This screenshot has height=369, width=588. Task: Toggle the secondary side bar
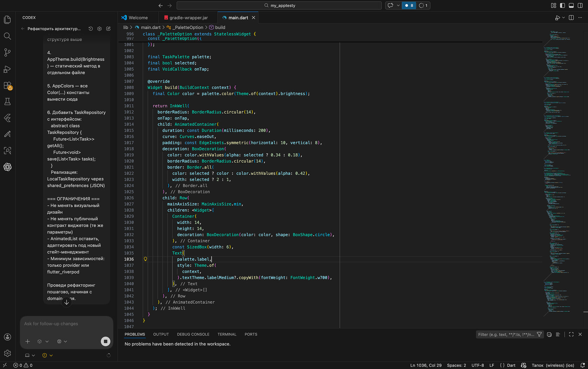(x=580, y=5)
